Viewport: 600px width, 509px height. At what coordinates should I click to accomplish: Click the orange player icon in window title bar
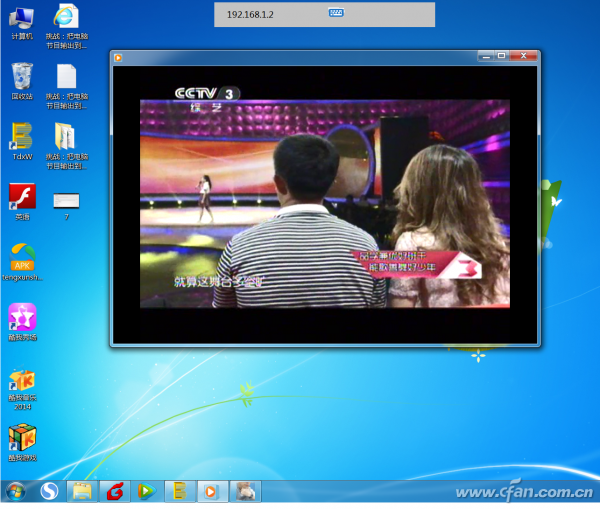(x=118, y=58)
